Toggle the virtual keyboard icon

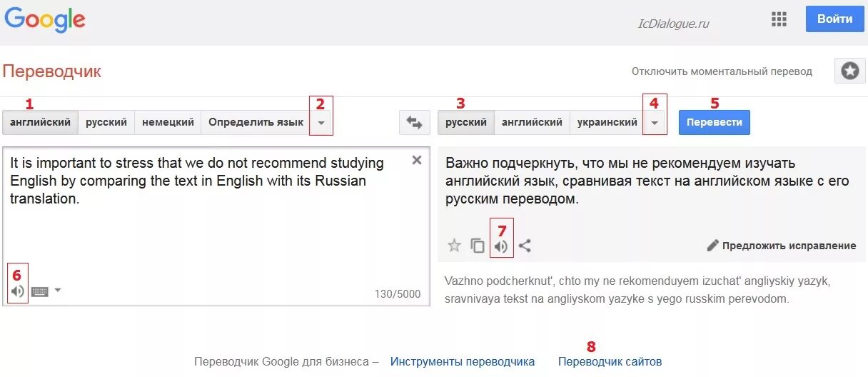coord(40,291)
